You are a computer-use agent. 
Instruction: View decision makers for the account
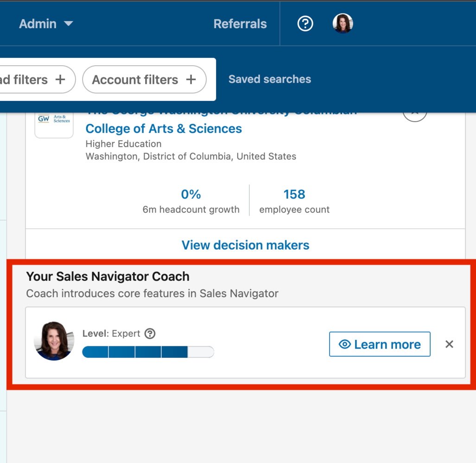(245, 245)
